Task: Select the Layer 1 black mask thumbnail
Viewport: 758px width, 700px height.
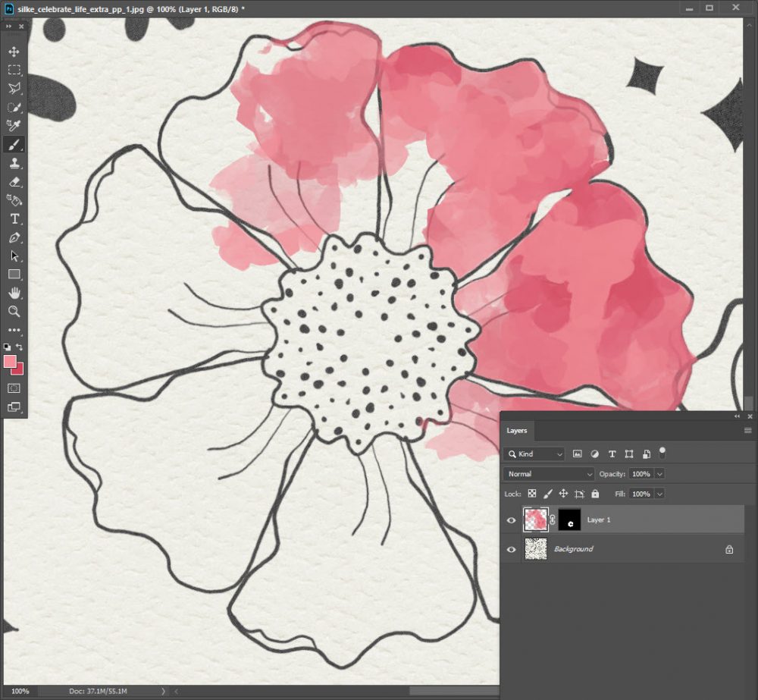Action: click(569, 520)
